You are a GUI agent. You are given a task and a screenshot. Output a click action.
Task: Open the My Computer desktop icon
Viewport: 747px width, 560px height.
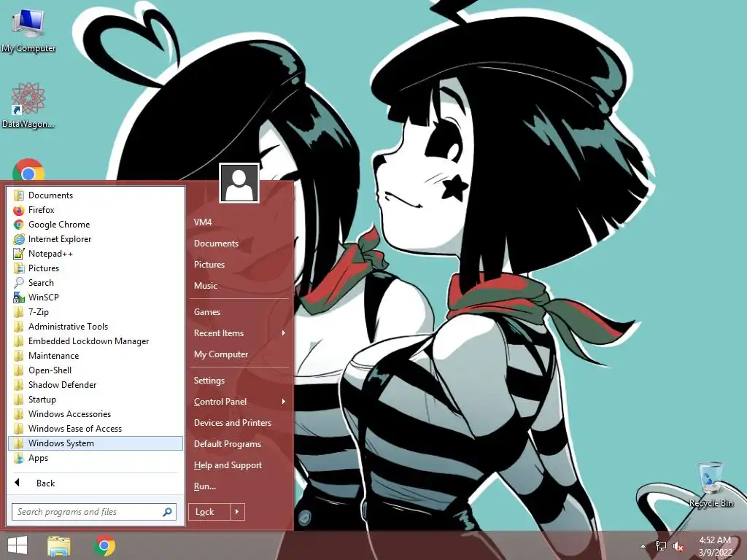(28, 31)
